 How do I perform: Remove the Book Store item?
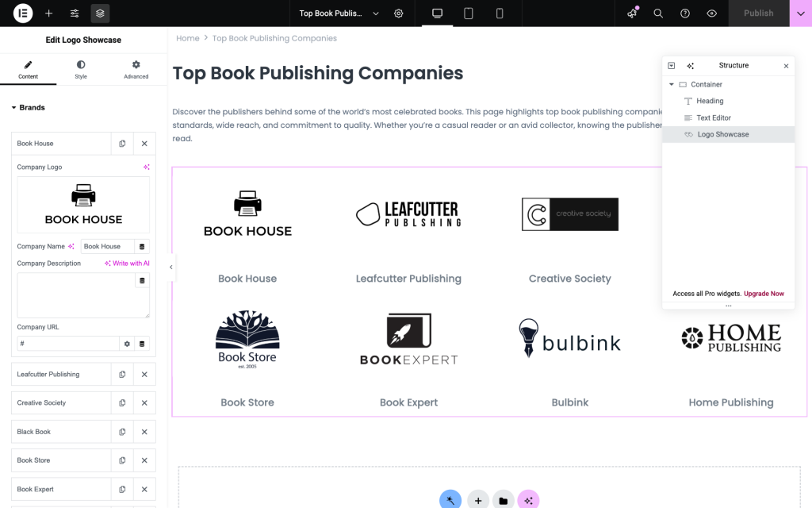[144, 460]
